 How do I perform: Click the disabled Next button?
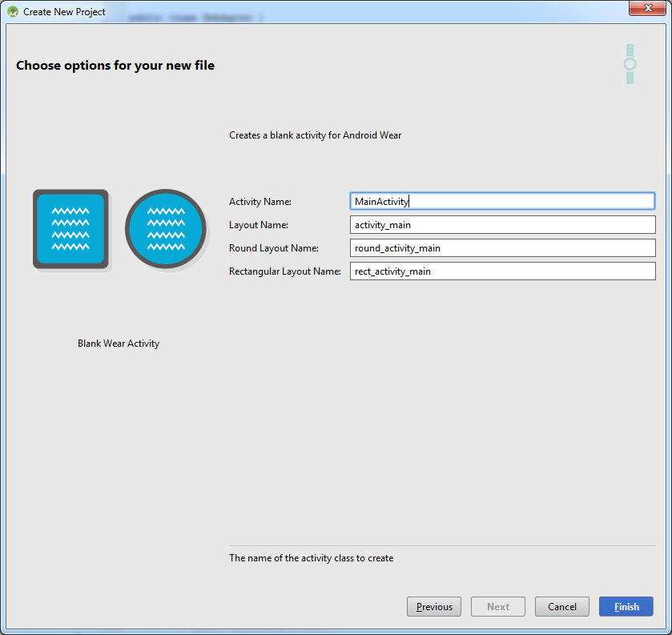(498, 606)
